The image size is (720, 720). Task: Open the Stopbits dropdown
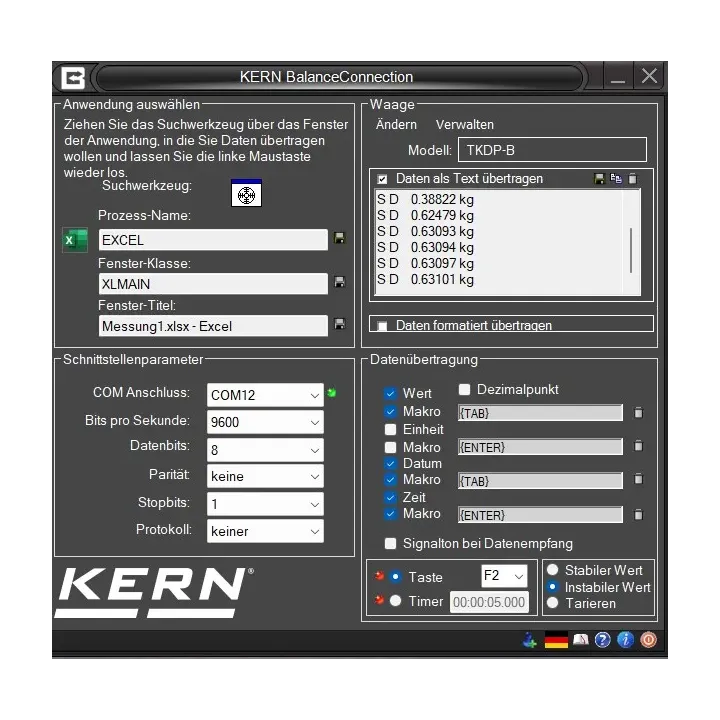265,504
